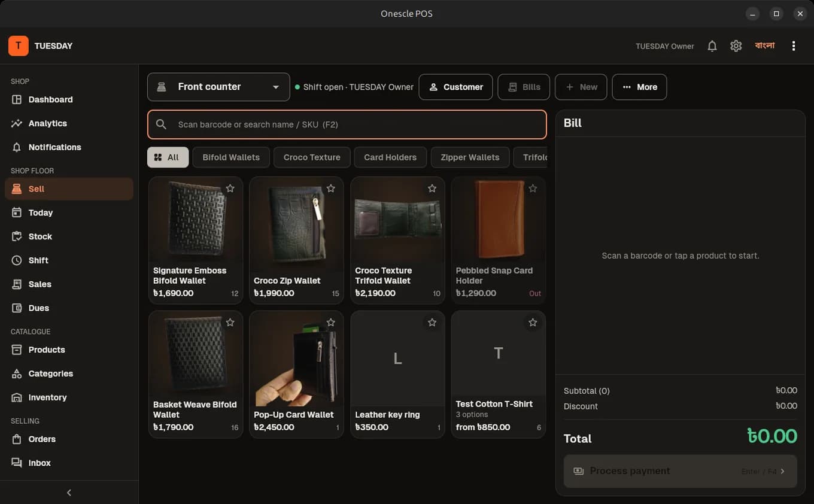
Task: Open the vertical three-dot menu
Action: click(794, 46)
